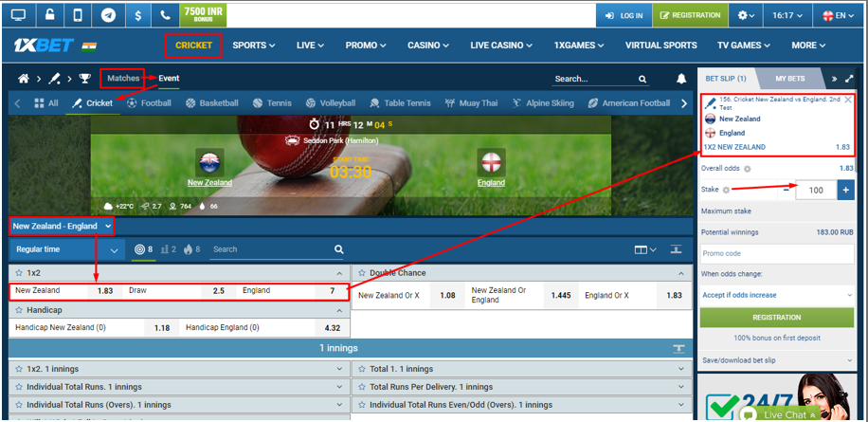This screenshot has width=868, height=422.
Task: Open the New Zealand team link
Action: point(209,183)
